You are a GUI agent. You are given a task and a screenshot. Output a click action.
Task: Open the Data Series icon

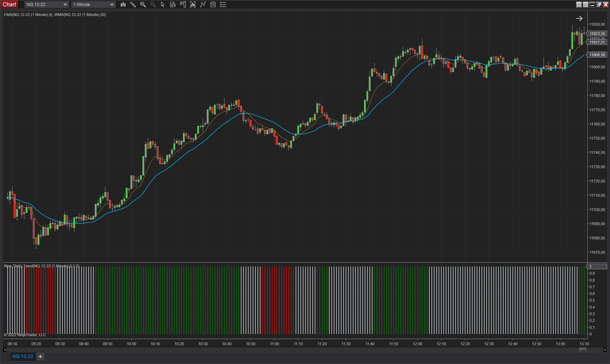point(193,5)
